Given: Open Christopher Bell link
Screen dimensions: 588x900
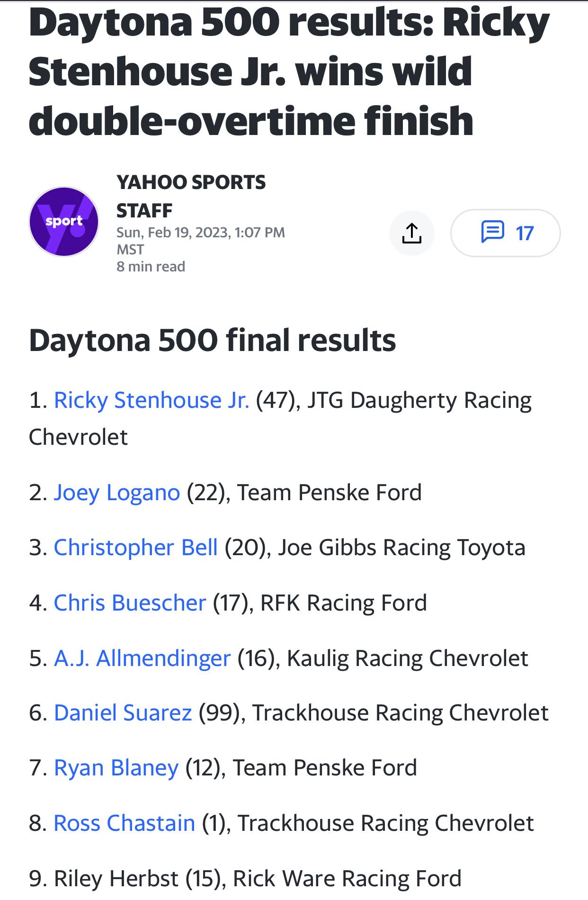Looking at the screenshot, I should click(x=136, y=548).
